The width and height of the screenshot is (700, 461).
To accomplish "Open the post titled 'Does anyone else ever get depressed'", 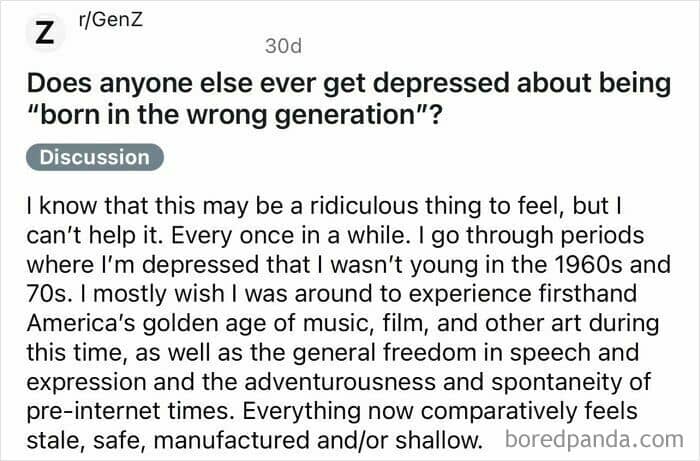I will pos(349,99).
